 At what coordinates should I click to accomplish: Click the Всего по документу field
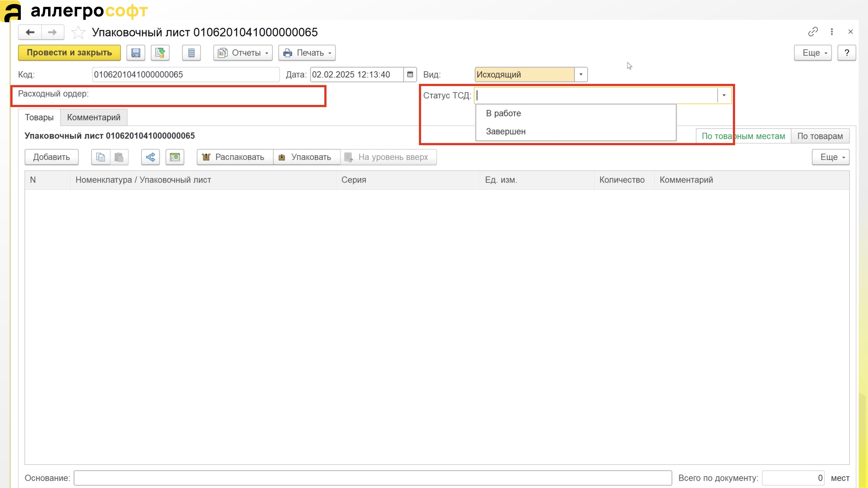coord(793,478)
